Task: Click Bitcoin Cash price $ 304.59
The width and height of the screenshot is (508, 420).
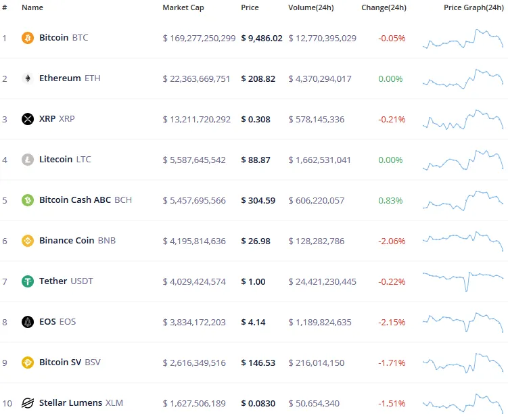Action: pos(258,200)
